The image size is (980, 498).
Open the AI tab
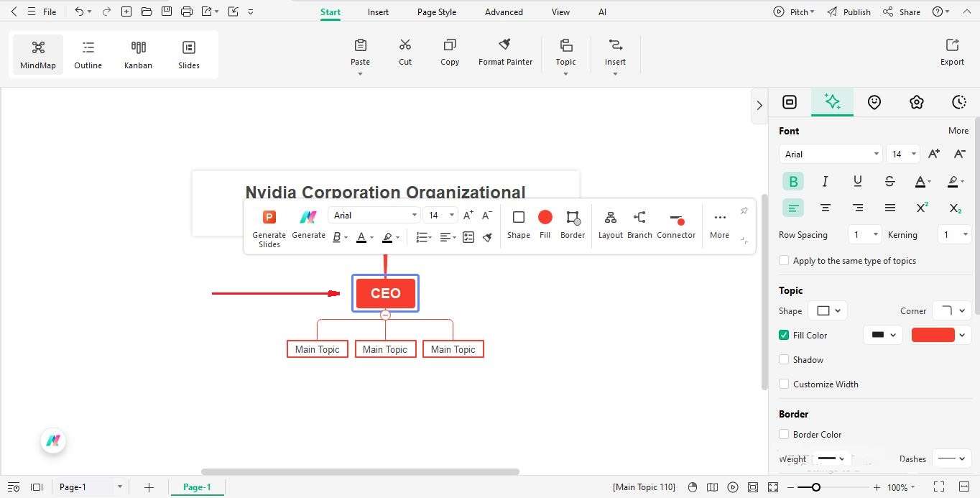click(x=602, y=12)
